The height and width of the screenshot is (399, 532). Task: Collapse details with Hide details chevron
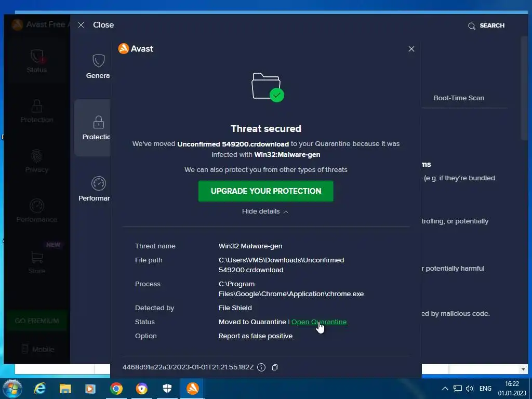point(265,211)
